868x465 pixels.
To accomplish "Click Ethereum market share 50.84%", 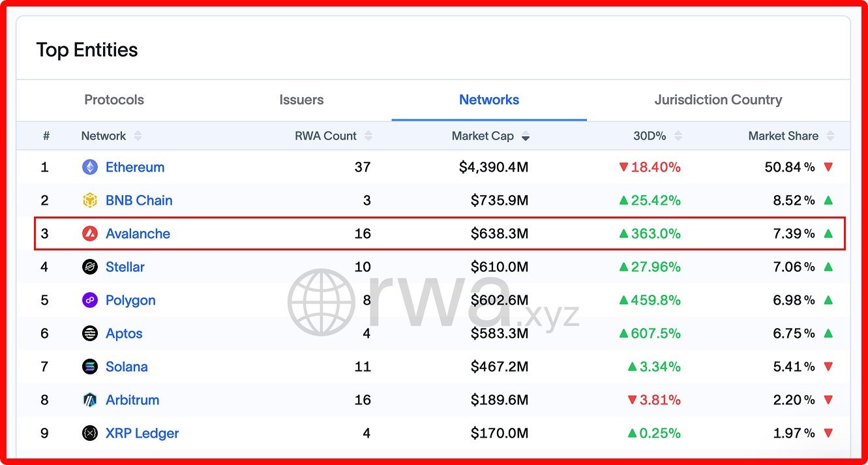I will 790,167.
